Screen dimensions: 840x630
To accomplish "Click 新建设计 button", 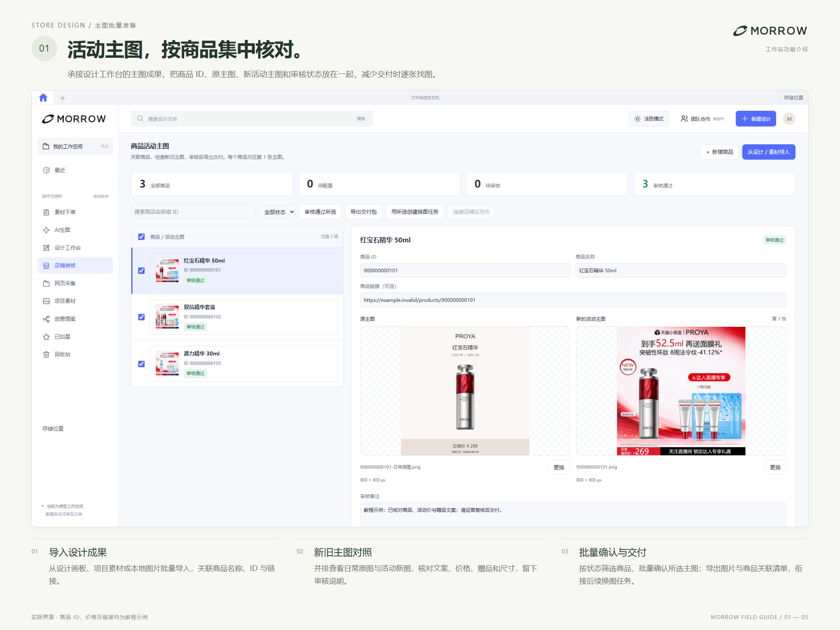I will (756, 119).
